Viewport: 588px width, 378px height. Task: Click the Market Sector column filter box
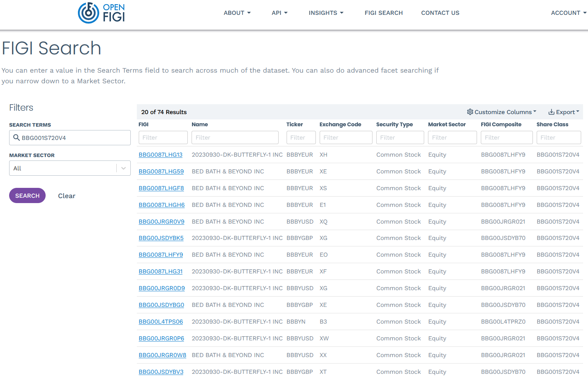[452, 137]
